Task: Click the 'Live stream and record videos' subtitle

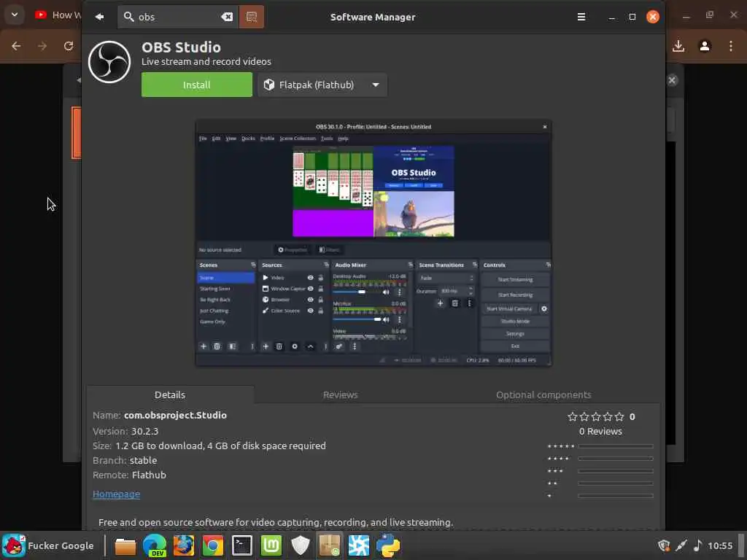Action: (206, 61)
